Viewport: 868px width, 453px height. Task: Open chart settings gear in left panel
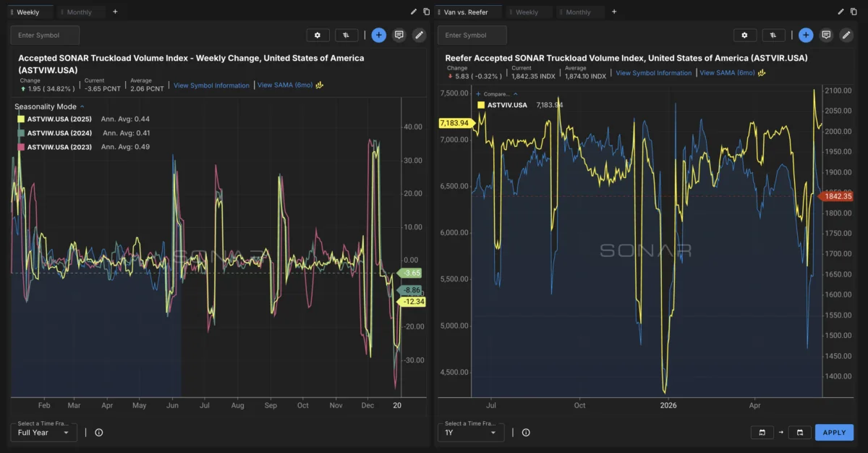(318, 35)
